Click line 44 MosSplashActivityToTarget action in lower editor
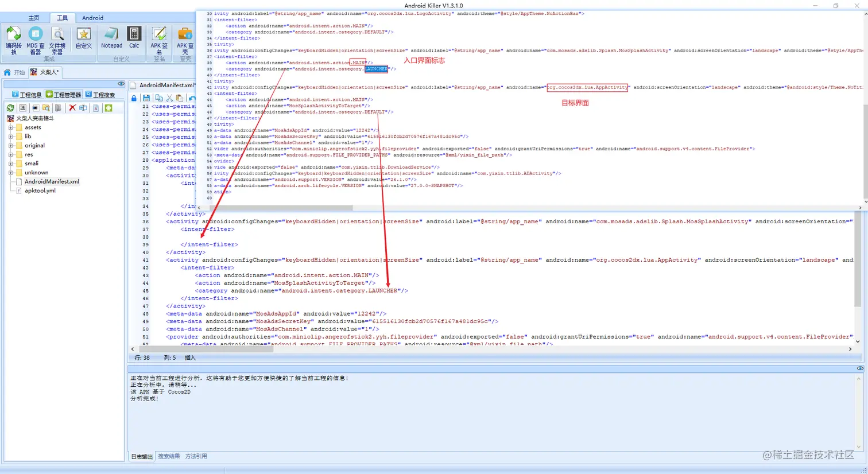The height and width of the screenshot is (474, 868). pyautogui.click(x=285, y=283)
